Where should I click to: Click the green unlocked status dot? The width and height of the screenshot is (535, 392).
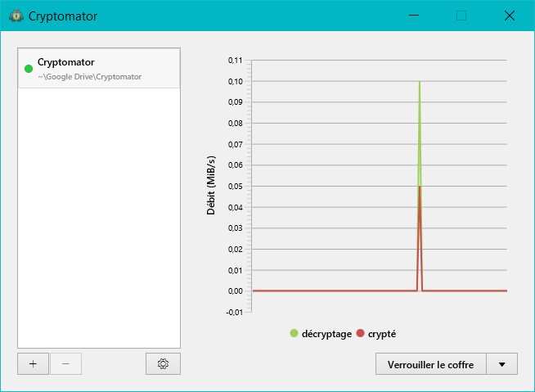29,69
